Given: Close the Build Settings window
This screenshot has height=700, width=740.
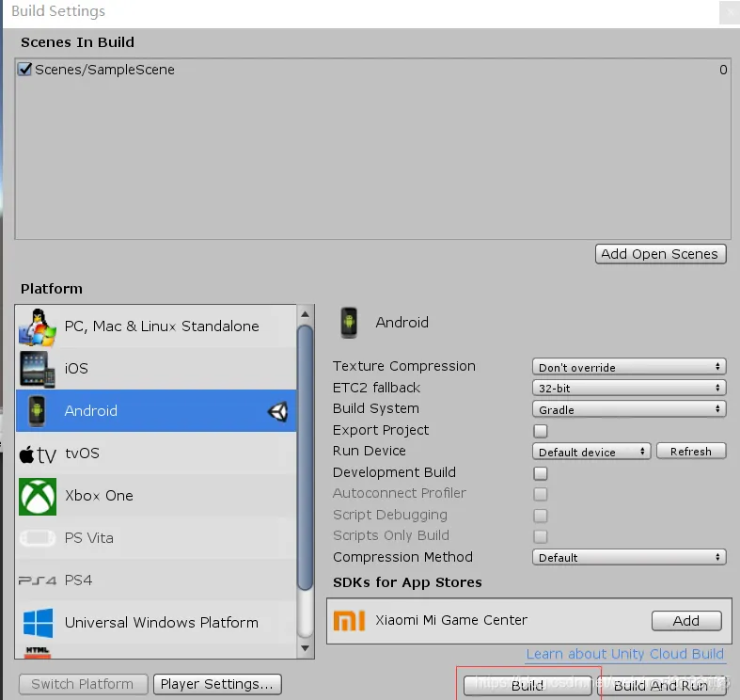Looking at the screenshot, I should [729, 13].
